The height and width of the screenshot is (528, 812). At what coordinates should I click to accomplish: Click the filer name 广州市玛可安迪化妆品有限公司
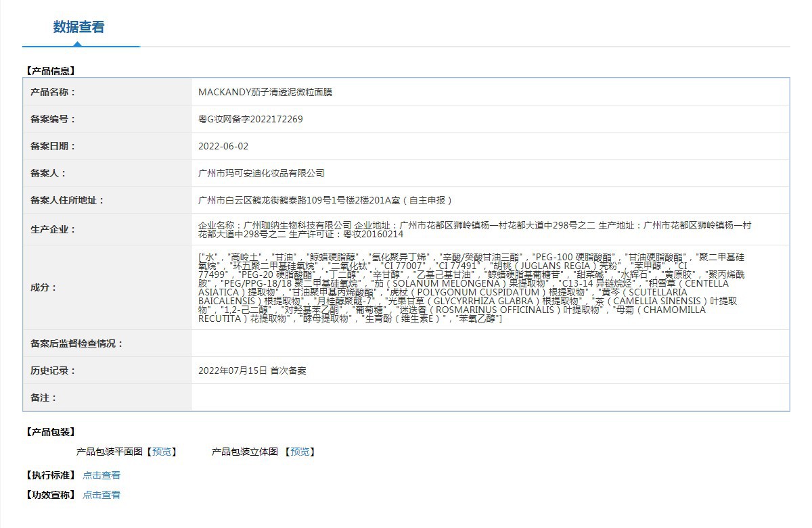(x=261, y=173)
